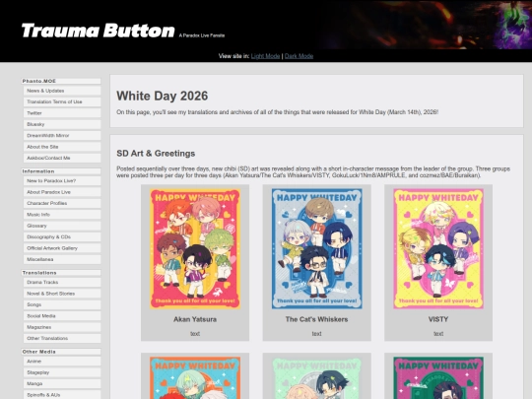Open Discography & CDs page
Screen dimensions: 532x399
tap(62, 236)
